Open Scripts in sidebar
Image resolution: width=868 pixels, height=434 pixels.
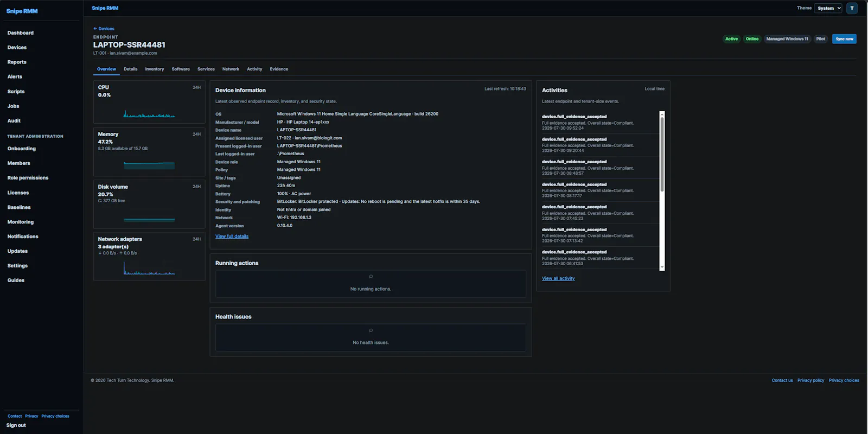point(16,92)
